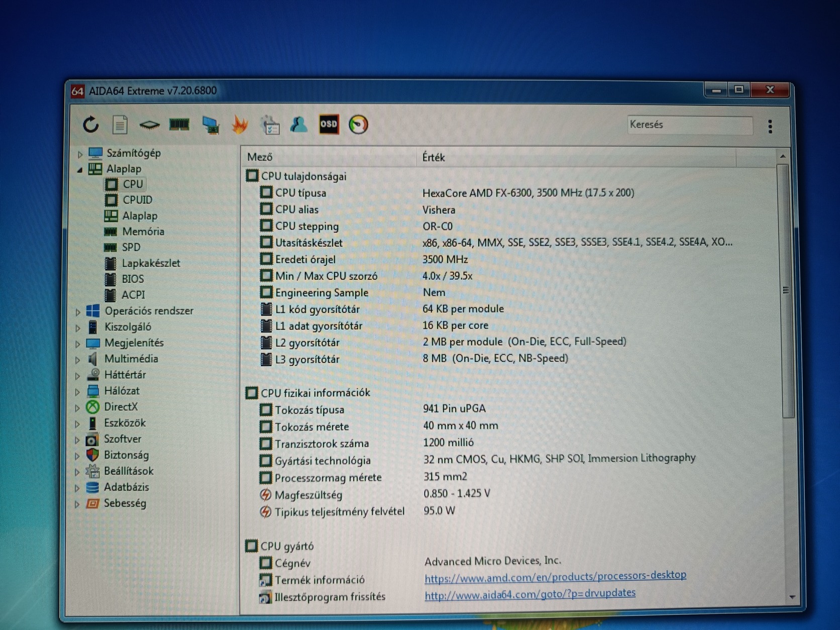Expand the Multimédia tree node
The height and width of the screenshot is (630, 840).
pos(78,360)
